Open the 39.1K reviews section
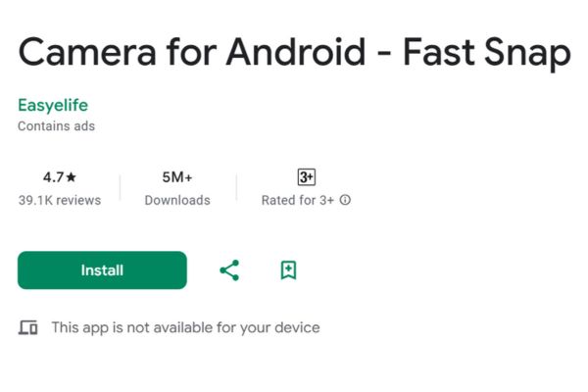 pos(60,200)
